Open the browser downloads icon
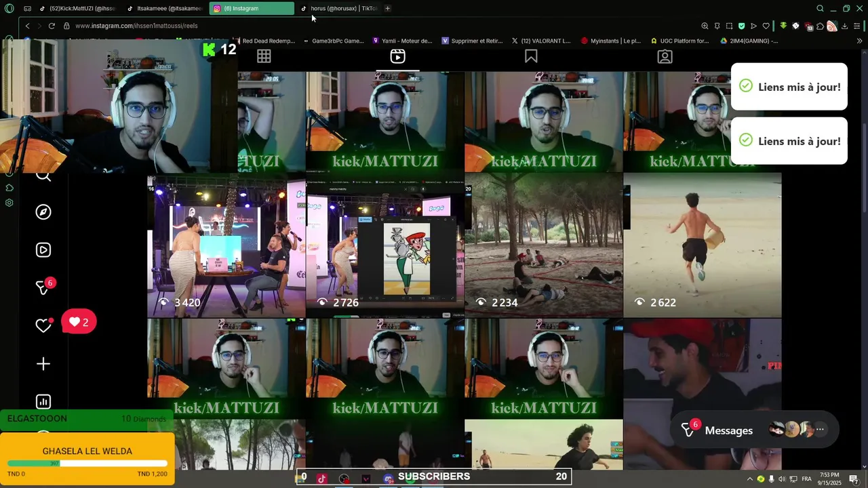 point(844,26)
